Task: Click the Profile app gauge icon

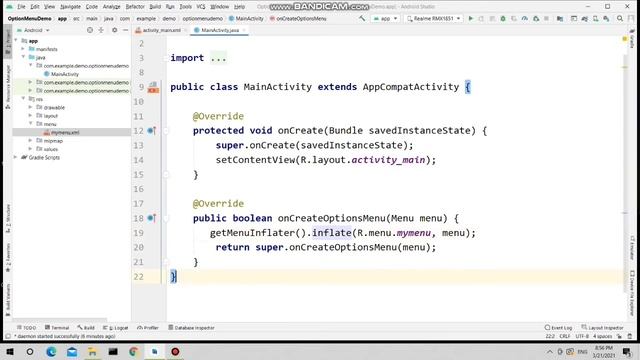Action: [x=524, y=18]
